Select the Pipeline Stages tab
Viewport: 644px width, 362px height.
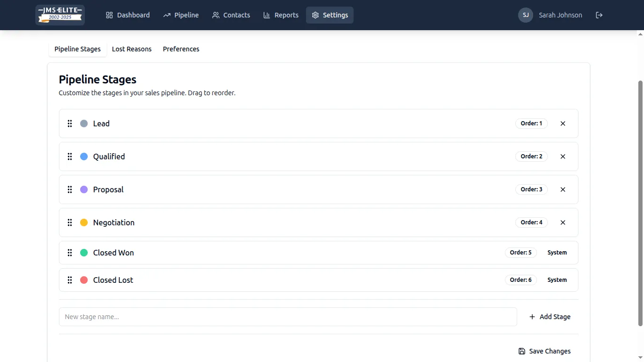(78, 49)
